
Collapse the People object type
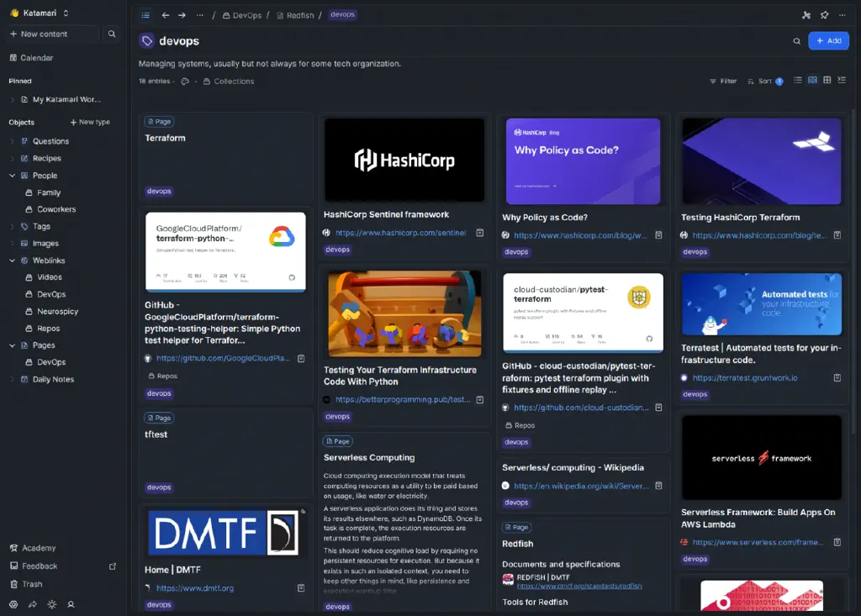12,175
